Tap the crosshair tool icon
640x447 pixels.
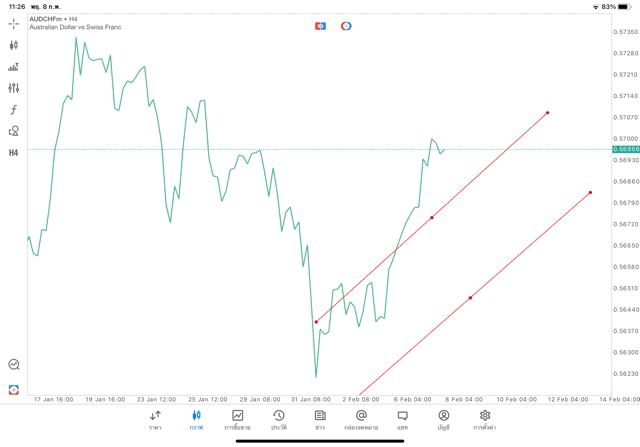tap(14, 23)
